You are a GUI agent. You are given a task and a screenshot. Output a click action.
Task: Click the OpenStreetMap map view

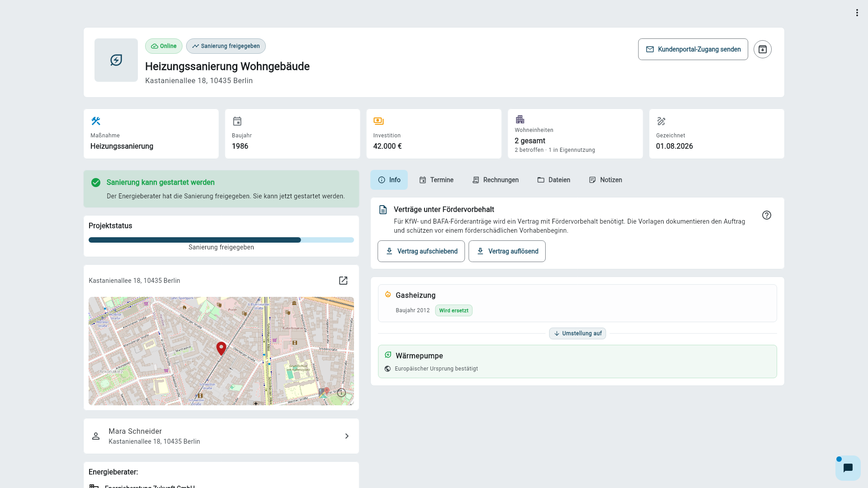[221, 351]
